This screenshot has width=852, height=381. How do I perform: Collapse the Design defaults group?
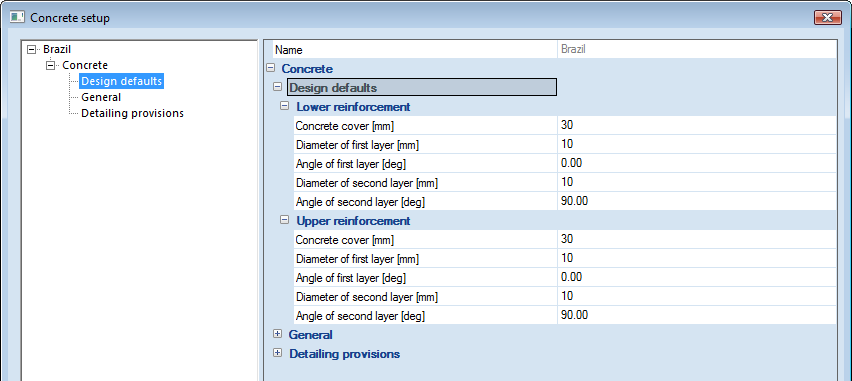tap(277, 87)
